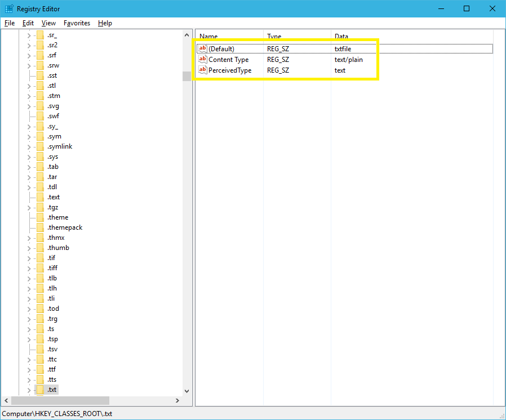Select the .sst key folder icon
Viewport: 506px width, 420px height.
coord(41,75)
